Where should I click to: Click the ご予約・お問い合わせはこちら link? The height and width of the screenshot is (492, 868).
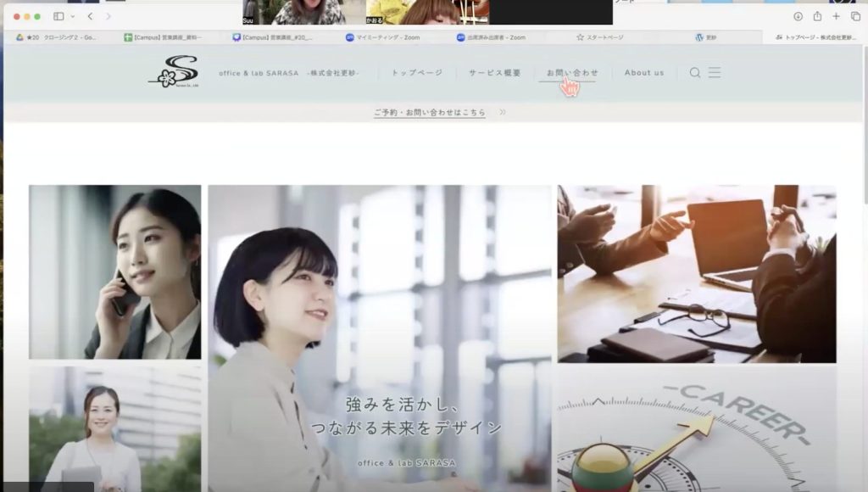[x=430, y=112]
